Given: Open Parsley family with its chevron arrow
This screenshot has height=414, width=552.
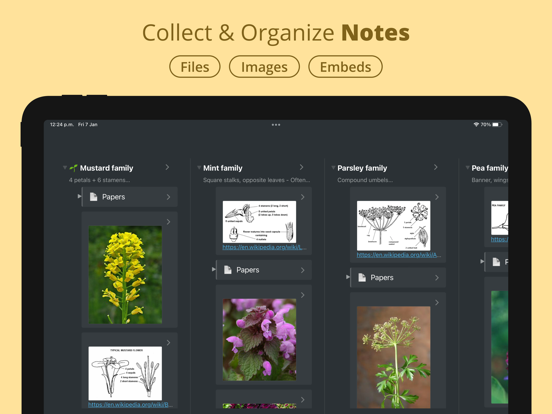Looking at the screenshot, I should [x=436, y=167].
